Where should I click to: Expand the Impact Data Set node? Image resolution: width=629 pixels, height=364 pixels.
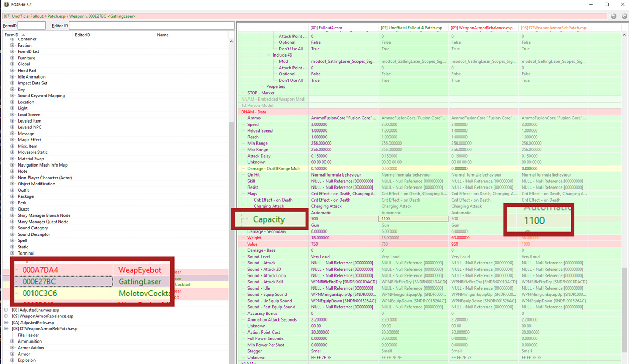[x=13, y=83]
